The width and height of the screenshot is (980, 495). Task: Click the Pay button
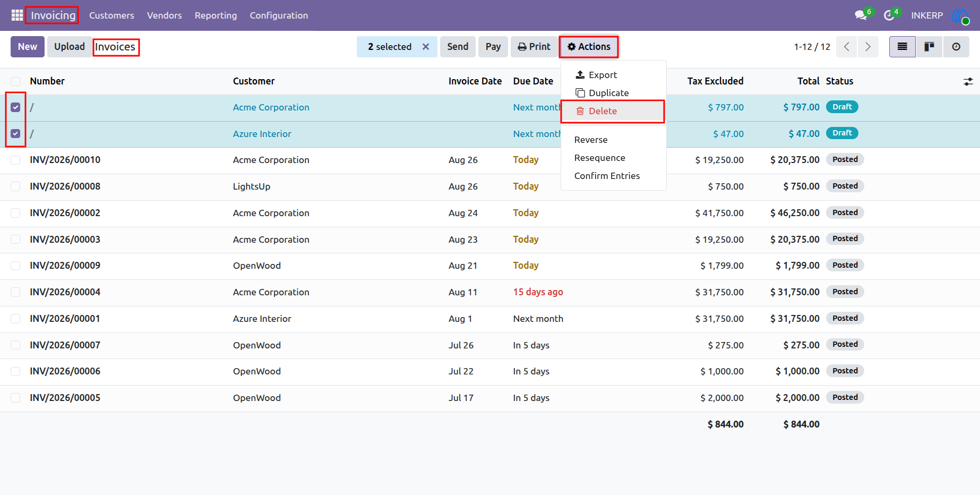pos(493,47)
